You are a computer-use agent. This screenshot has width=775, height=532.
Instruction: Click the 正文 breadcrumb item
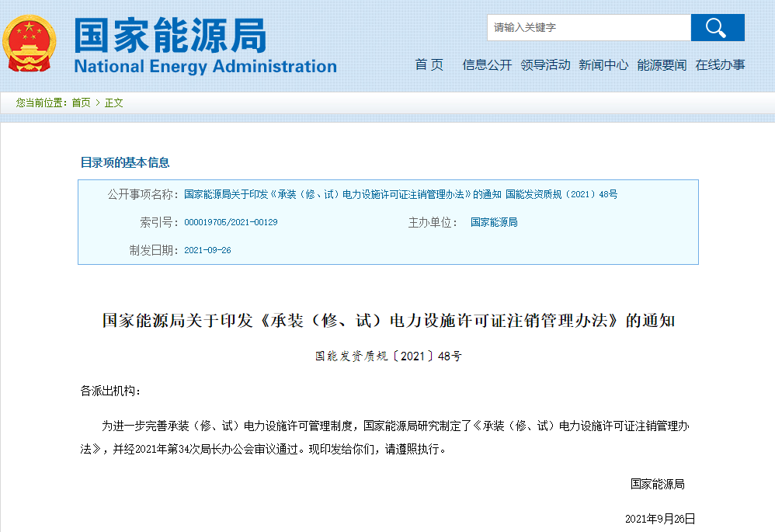click(113, 103)
